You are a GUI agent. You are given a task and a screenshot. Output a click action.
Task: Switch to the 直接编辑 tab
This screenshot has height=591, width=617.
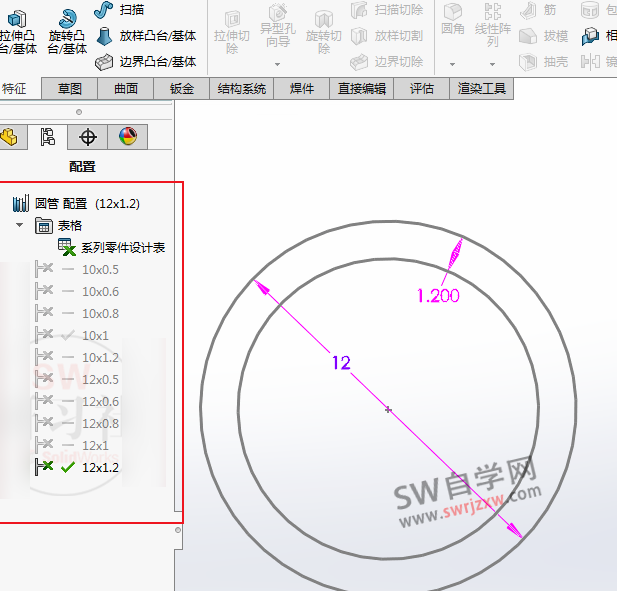[x=362, y=89]
